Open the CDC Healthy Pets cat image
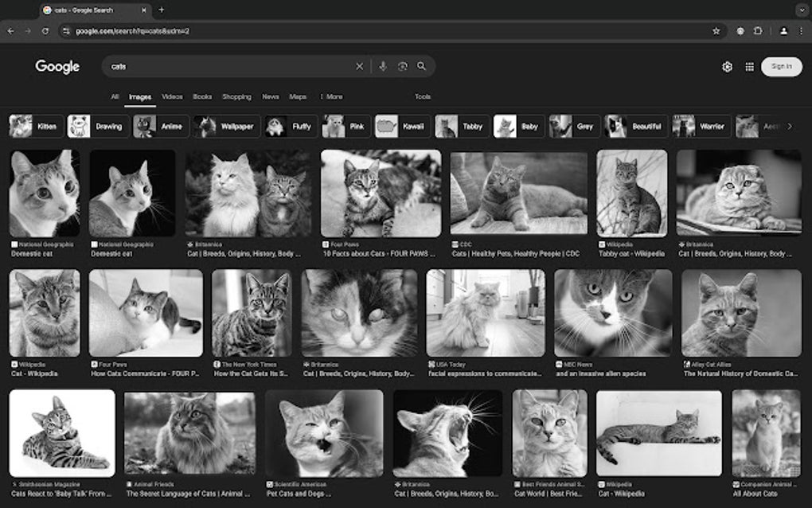The image size is (812, 508). point(518,193)
